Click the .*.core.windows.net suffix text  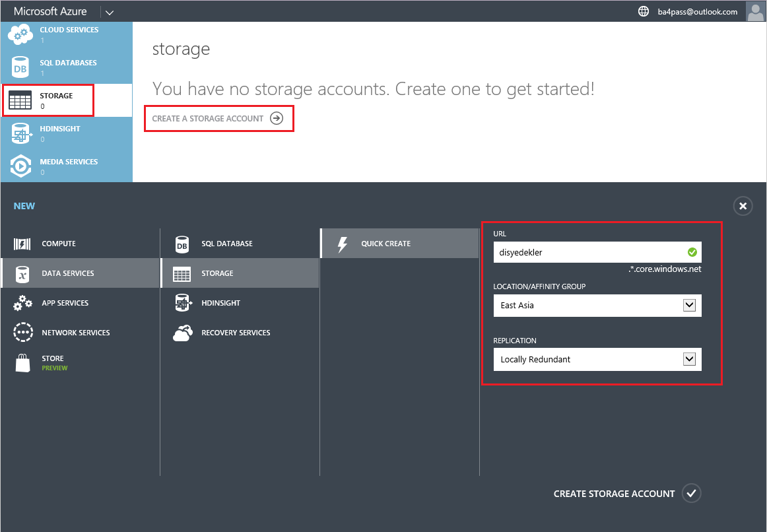(x=665, y=269)
